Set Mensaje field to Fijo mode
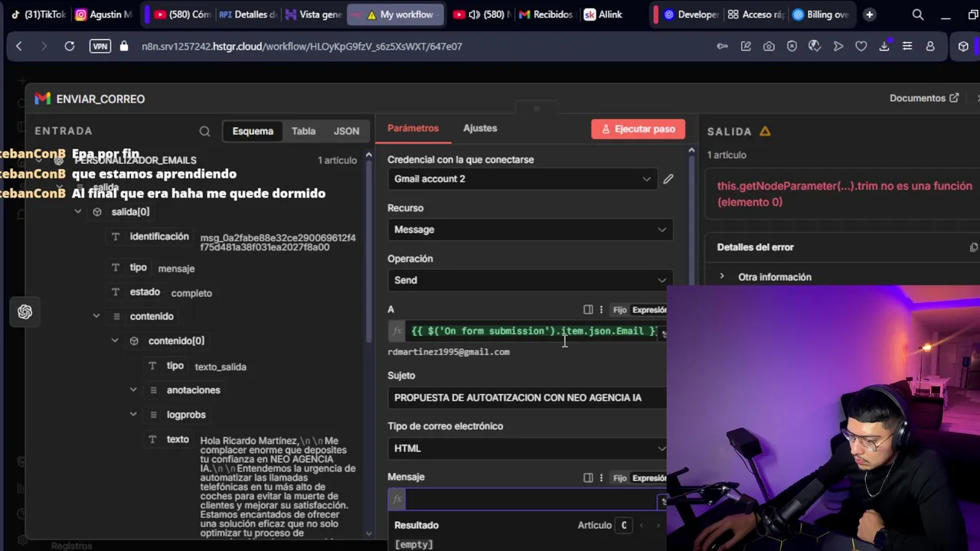This screenshot has height=551, width=980. 619,478
